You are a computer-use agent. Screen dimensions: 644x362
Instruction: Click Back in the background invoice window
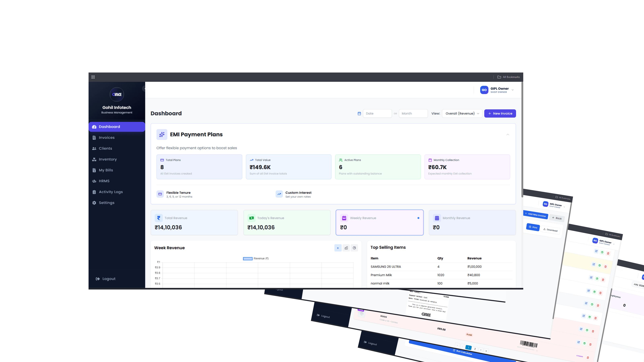[557, 218]
